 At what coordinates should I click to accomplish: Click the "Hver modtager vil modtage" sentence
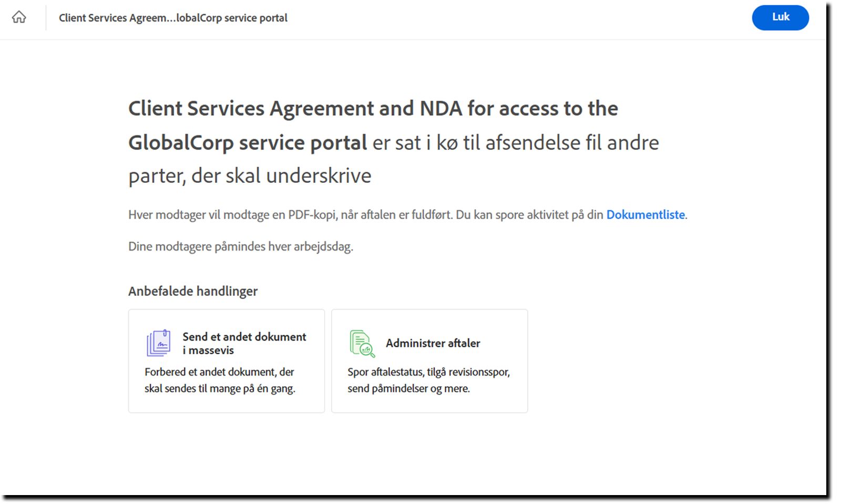click(x=290, y=215)
